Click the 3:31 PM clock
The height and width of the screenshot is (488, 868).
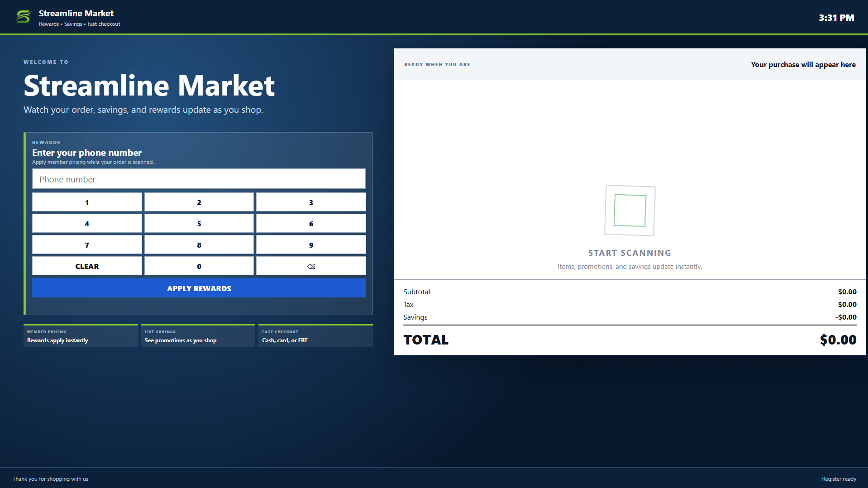(836, 18)
